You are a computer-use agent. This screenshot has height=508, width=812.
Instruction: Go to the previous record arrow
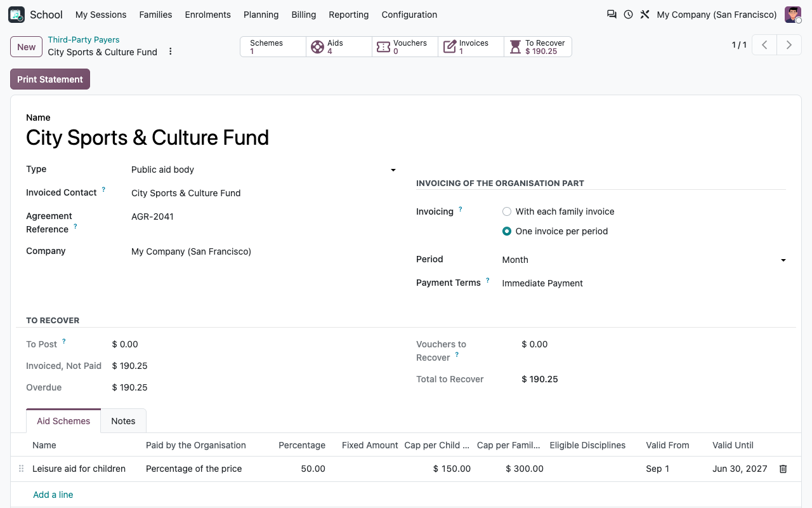tap(764, 45)
